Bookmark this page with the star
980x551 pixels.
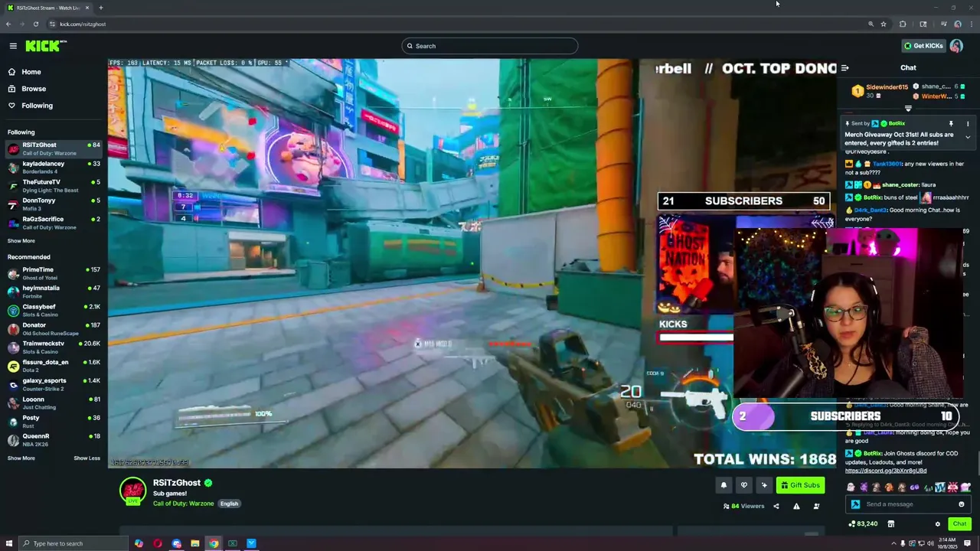[884, 24]
